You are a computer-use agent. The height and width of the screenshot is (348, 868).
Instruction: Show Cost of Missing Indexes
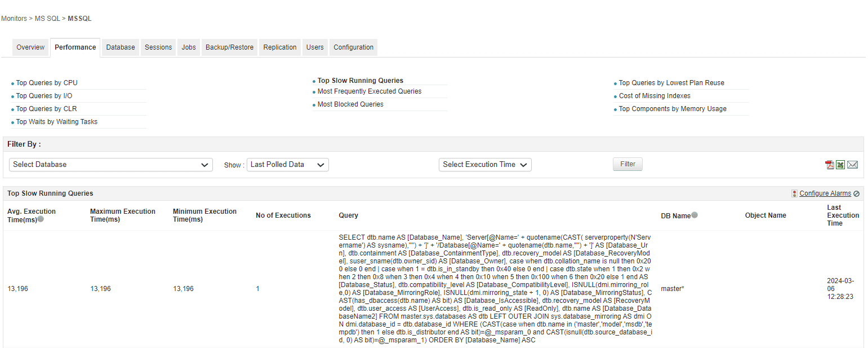(x=655, y=96)
